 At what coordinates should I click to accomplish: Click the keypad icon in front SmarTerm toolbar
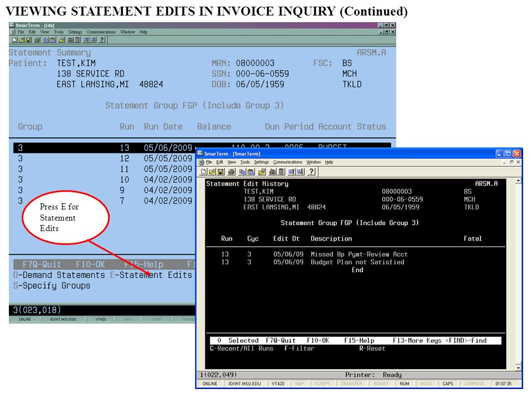(282, 172)
